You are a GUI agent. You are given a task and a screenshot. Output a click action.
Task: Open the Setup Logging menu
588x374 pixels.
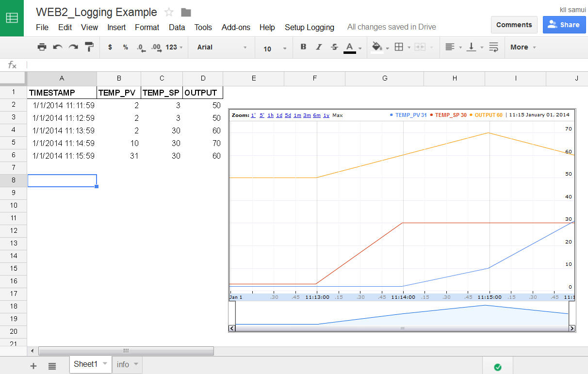point(309,27)
